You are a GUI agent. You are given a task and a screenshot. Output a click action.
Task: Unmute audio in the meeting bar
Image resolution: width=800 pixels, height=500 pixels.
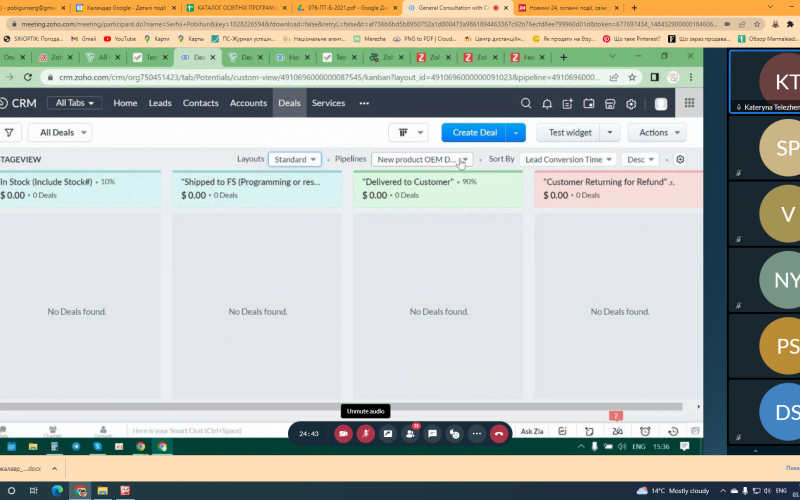tap(365, 434)
